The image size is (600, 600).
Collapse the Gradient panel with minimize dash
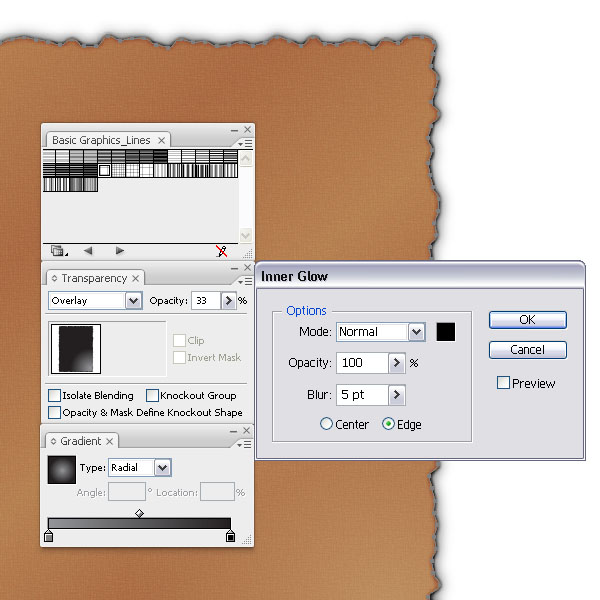pos(233,432)
